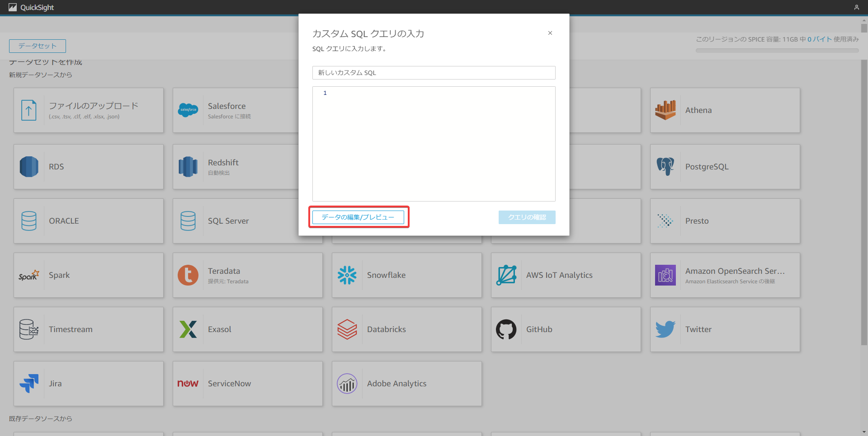Image resolution: width=868 pixels, height=436 pixels.
Task: Click the Presto icon
Action: pyautogui.click(x=665, y=221)
